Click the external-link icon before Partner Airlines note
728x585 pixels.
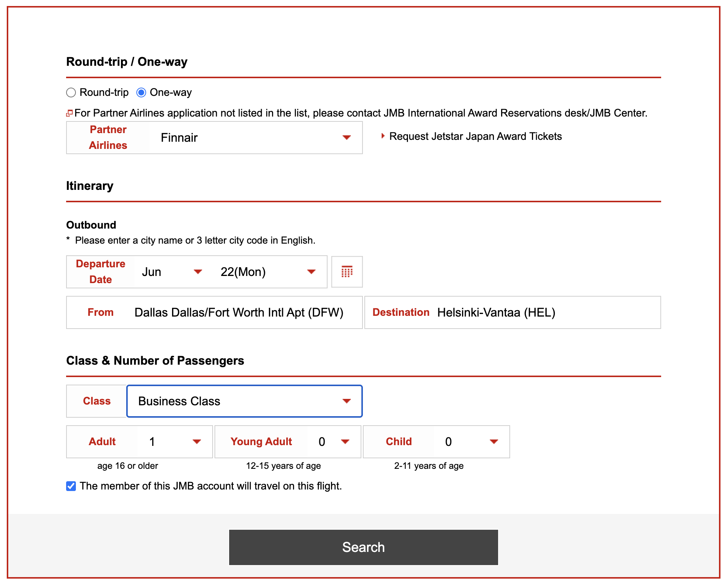[69, 113]
